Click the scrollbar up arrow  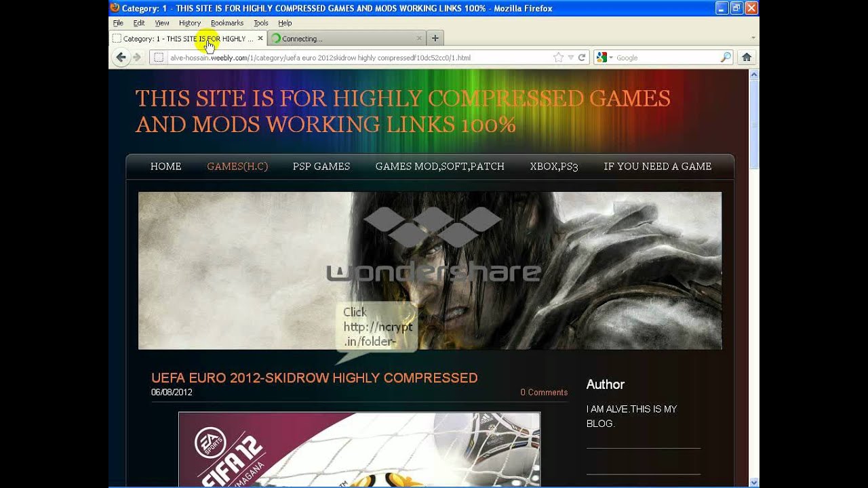tap(753, 74)
